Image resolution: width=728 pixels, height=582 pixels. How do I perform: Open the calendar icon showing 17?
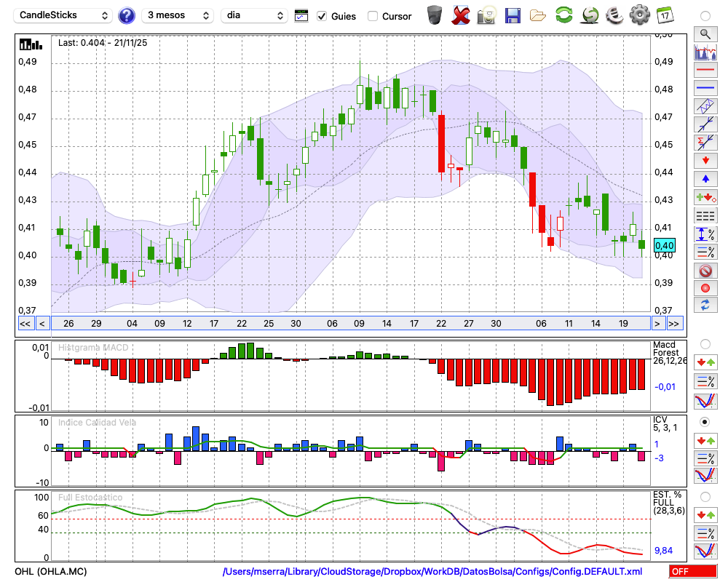pos(664,15)
